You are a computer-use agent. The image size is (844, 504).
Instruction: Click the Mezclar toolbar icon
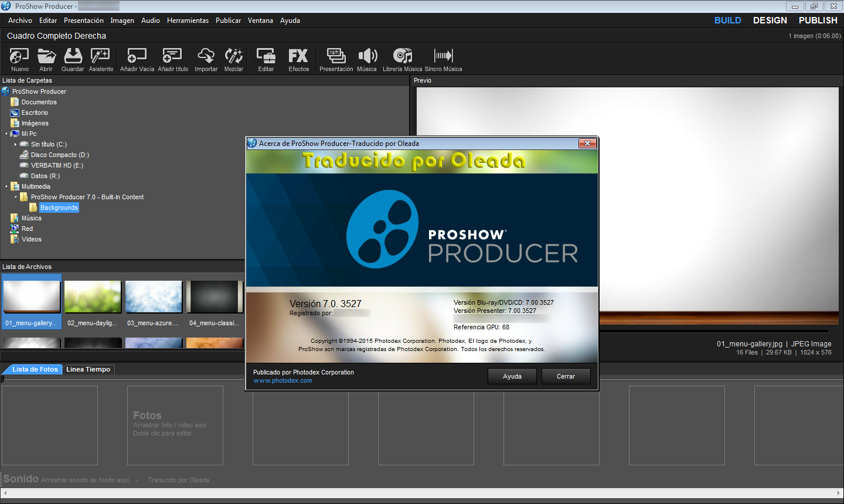pyautogui.click(x=234, y=60)
